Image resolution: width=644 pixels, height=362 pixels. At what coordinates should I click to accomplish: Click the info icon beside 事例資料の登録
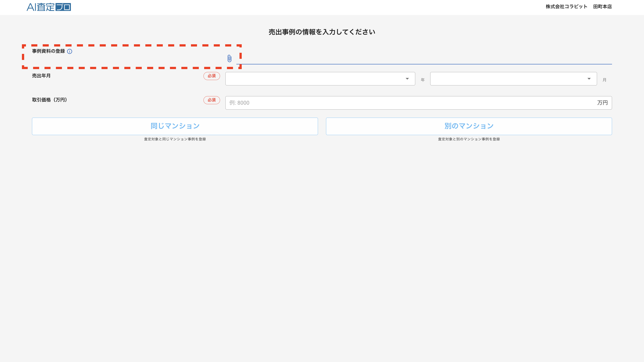pyautogui.click(x=70, y=51)
